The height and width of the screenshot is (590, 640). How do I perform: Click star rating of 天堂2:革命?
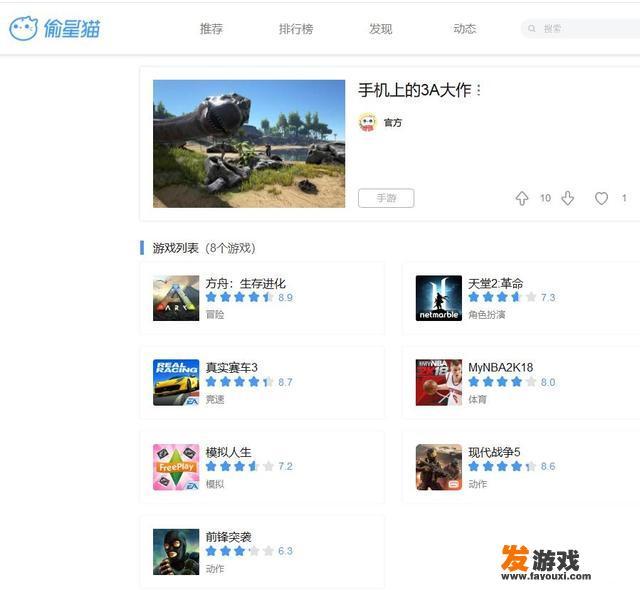click(502, 297)
